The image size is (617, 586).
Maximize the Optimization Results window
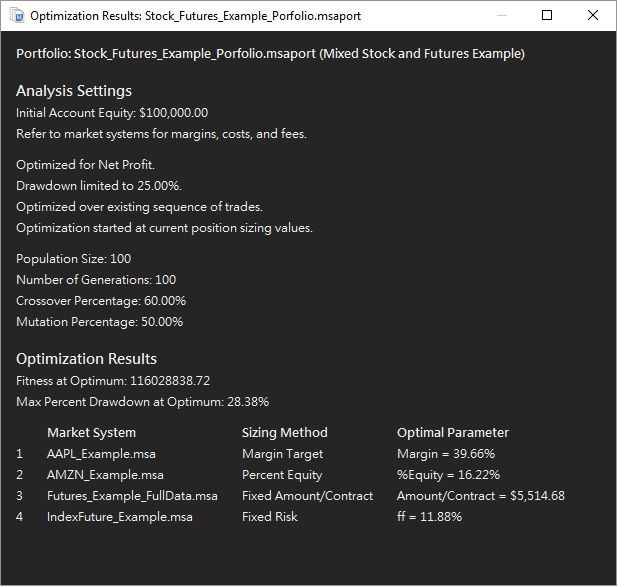[547, 16]
